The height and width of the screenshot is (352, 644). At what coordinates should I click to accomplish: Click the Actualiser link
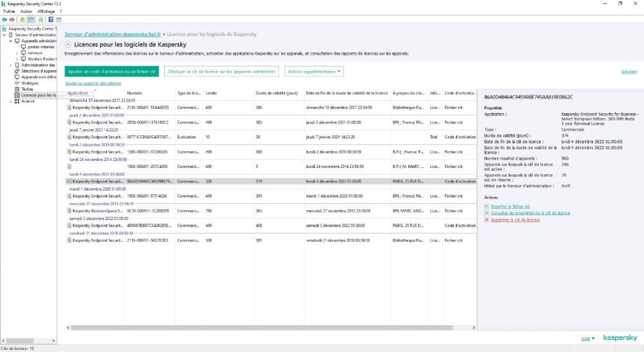[x=629, y=72]
